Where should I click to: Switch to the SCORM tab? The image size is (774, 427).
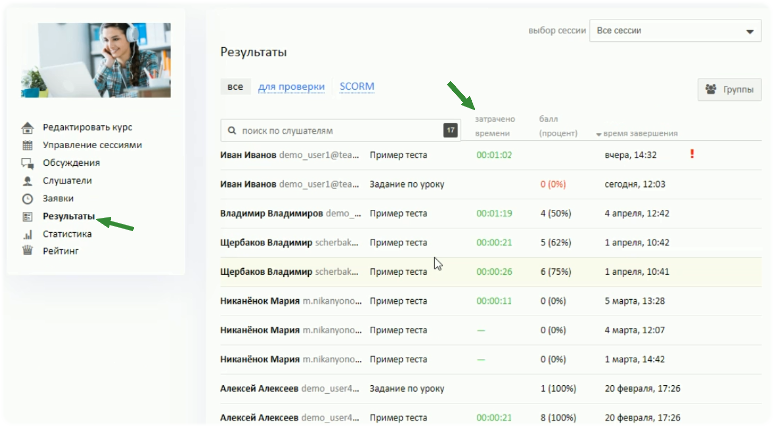(357, 87)
